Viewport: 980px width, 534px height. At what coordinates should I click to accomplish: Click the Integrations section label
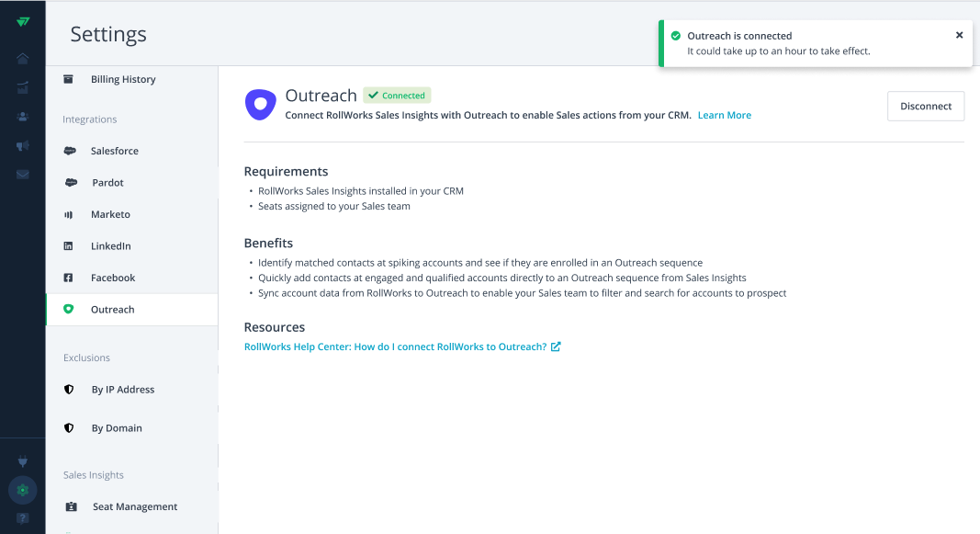[89, 119]
